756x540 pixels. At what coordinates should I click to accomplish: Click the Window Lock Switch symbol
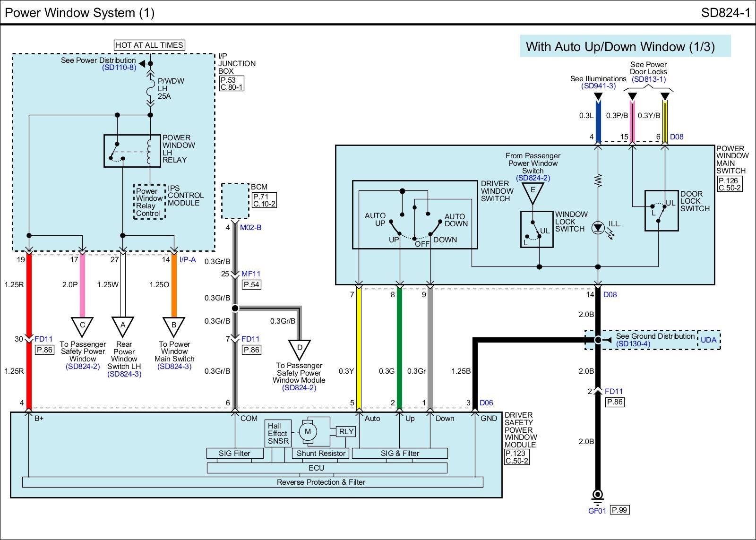pyautogui.click(x=536, y=229)
